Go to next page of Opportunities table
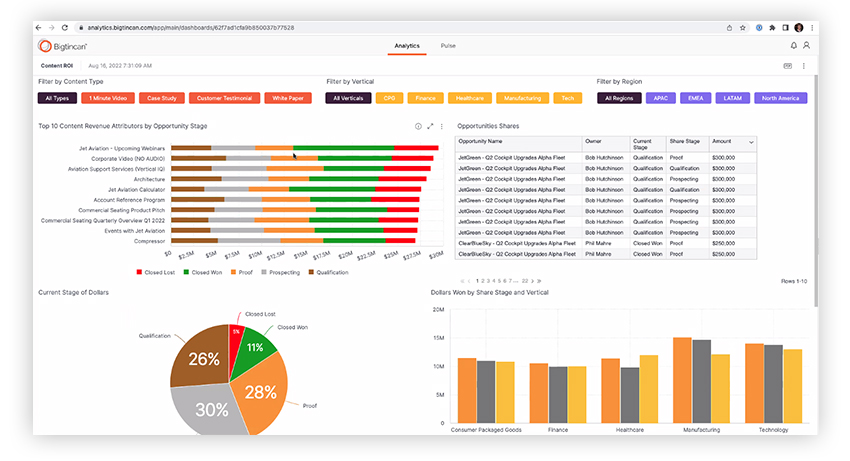This screenshot has height=461, width=850. [x=532, y=281]
